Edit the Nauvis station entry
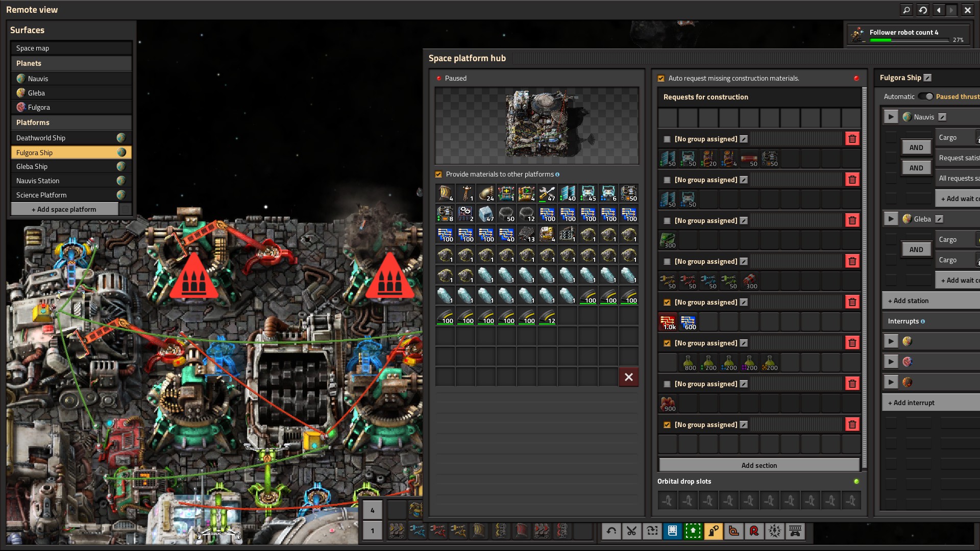The height and width of the screenshot is (551, 980). 942,117
